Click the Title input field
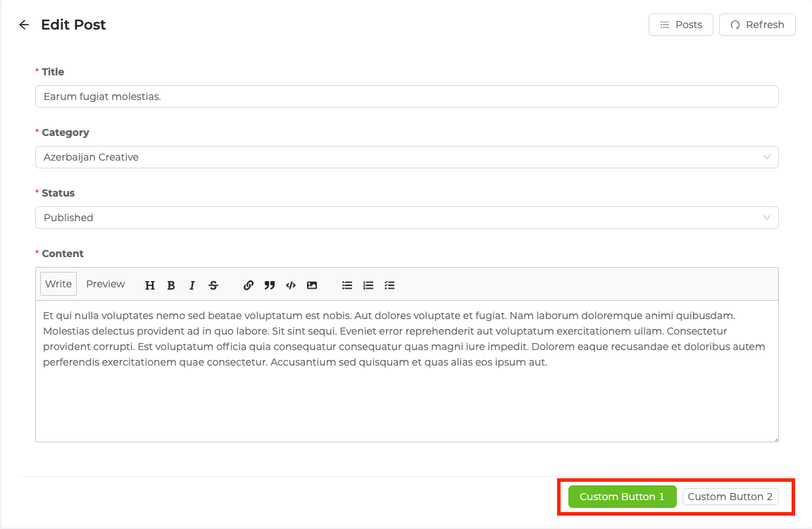This screenshot has height=529, width=812. 406,96
